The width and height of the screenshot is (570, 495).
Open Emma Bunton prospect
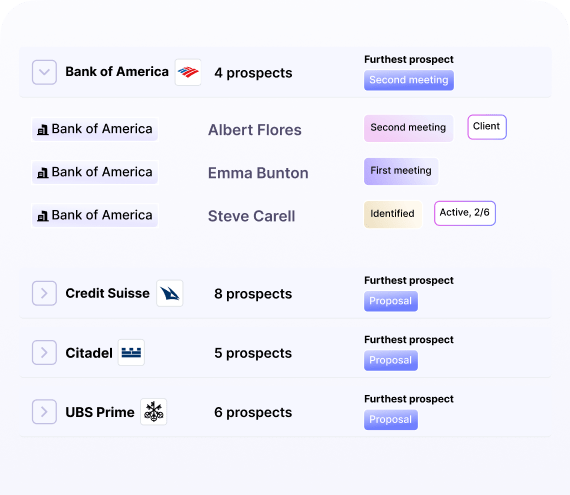click(x=258, y=173)
